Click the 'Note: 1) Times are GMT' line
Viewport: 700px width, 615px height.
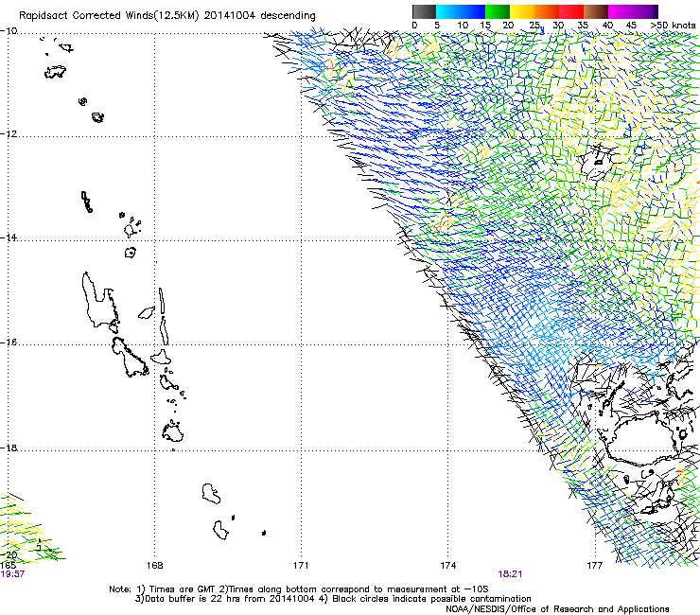299,589
